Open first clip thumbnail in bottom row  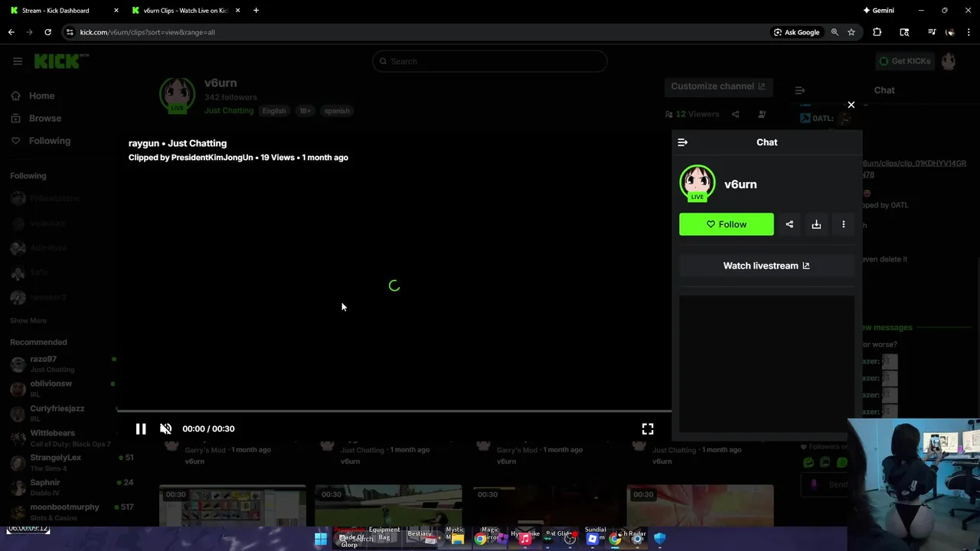pos(233,506)
